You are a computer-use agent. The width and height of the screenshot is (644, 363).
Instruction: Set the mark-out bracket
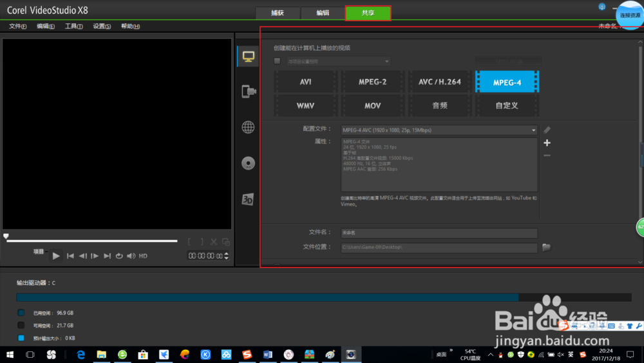pyautogui.click(x=202, y=242)
